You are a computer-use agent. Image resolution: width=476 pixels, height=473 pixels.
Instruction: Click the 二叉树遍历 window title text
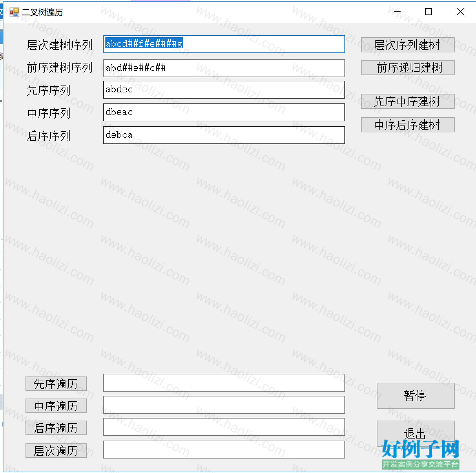click(x=42, y=12)
